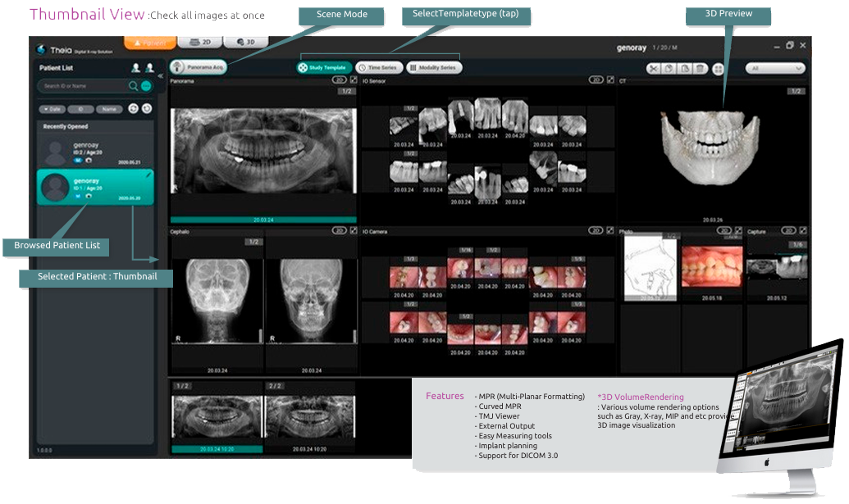Screen dimensions: 849x504
Task: Toggle the 2D button on Panorama panel
Action: point(339,81)
